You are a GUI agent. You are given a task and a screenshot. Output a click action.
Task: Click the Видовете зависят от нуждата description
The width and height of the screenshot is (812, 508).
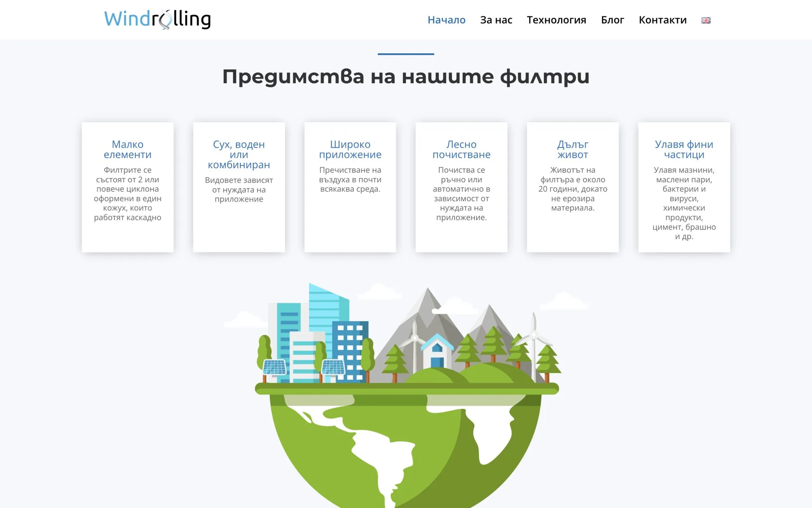click(239, 190)
